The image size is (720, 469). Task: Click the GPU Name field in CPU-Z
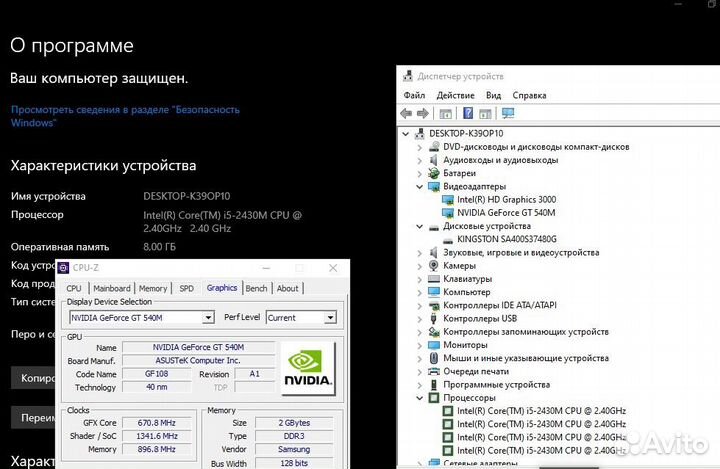(x=198, y=347)
